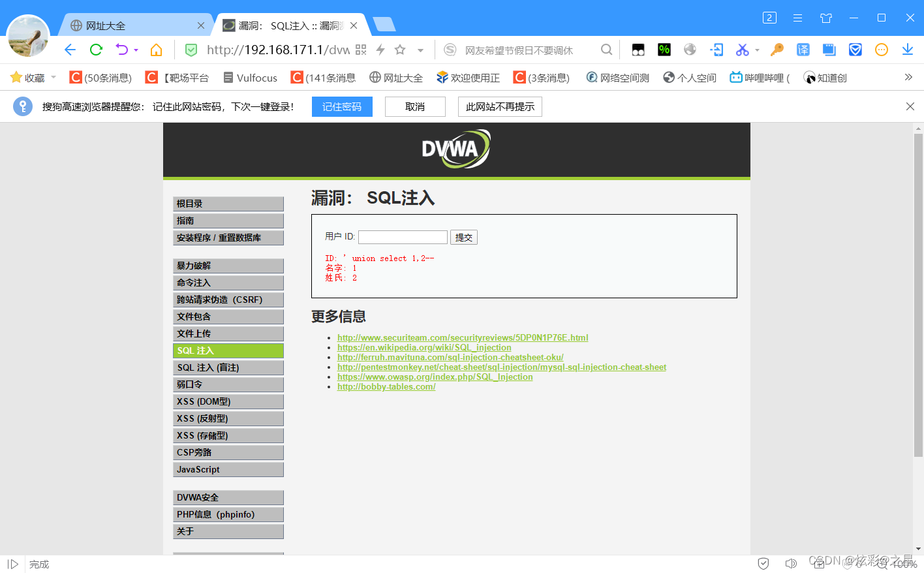Click the speaker mute icon in status bar
Image resolution: width=924 pixels, height=573 pixels.
coord(791,563)
